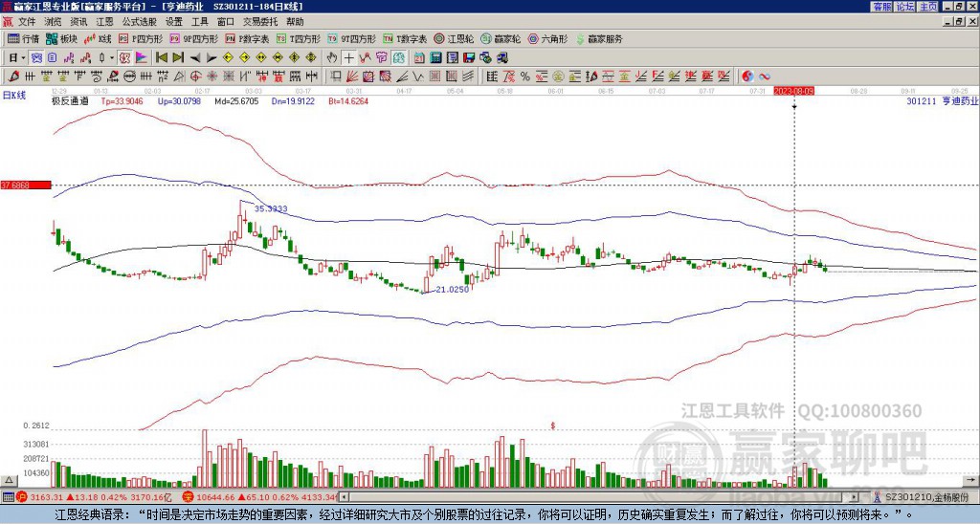The height and width of the screenshot is (524, 980).
Task: Click the percent sign tool icon
Action: pos(525,76)
